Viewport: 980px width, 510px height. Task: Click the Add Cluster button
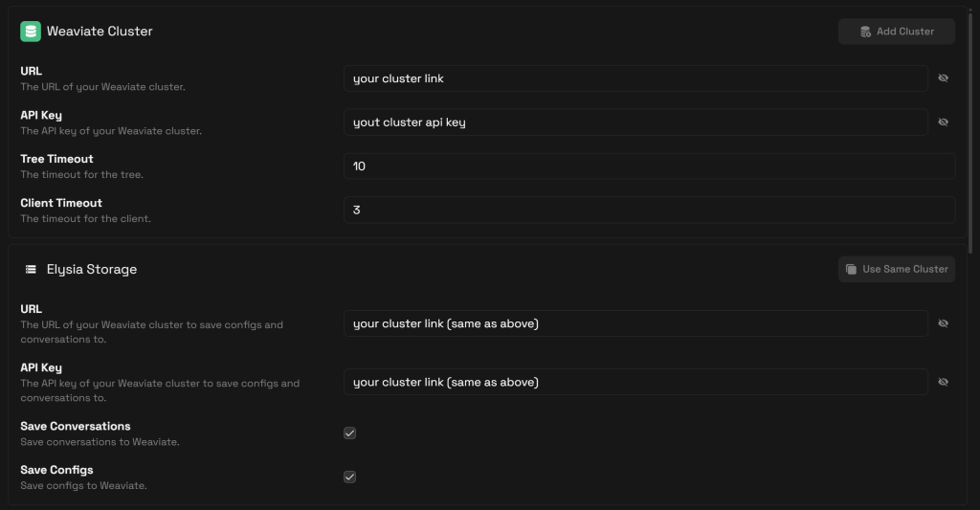[896, 32]
